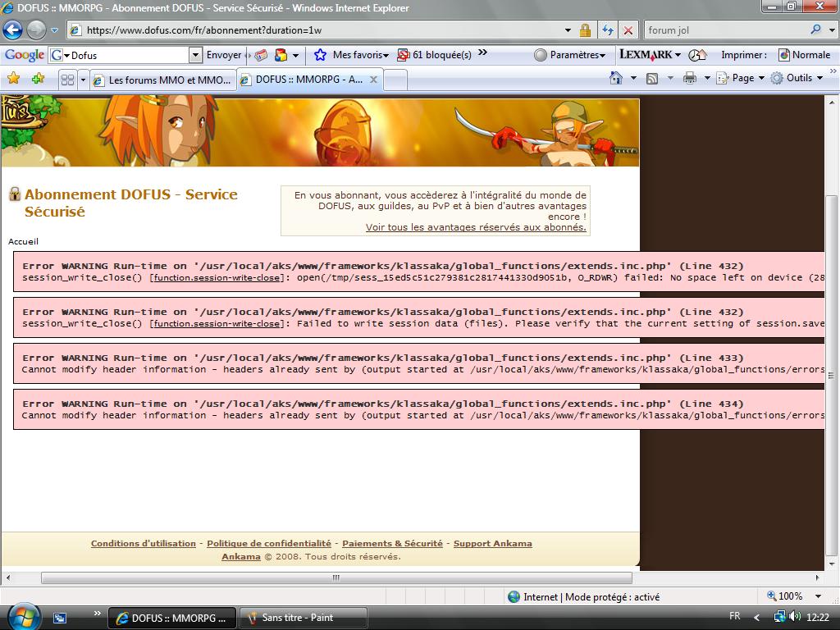Click the Ankama copyright link
The width and height of the screenshot is (840, 630).
[241, 557]
